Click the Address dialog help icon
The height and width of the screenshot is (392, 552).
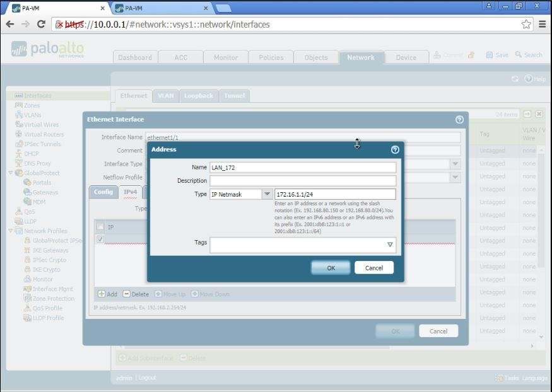tap(395, 150)
